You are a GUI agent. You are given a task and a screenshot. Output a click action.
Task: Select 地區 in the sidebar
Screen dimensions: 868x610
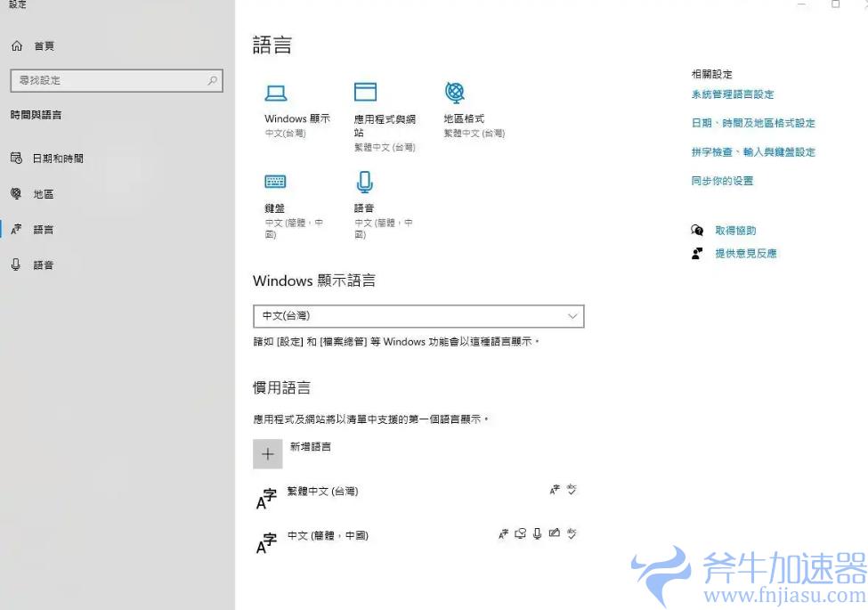click(x=44, y=194)
